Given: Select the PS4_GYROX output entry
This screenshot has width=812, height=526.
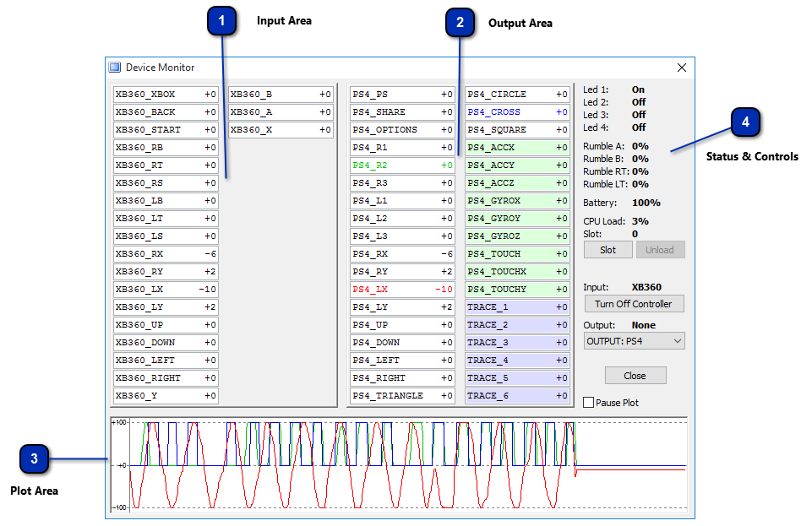Looking at the screenshot, I should pyautogui.click(x=517, y=201).
